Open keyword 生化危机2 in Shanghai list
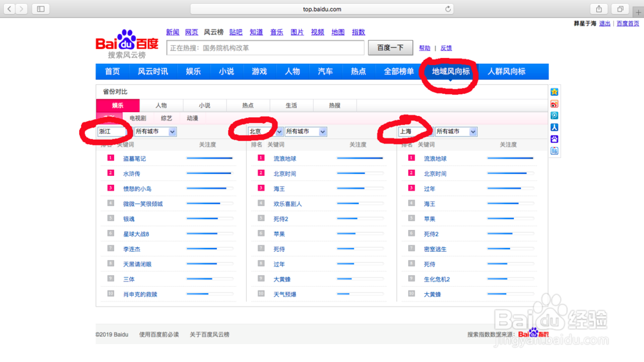Viewport: 644px width, 362px height. click(437, 280)
